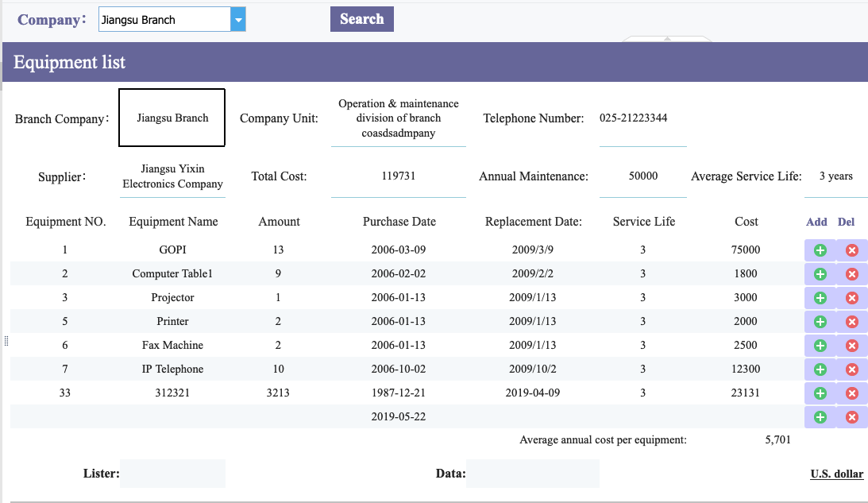The height and width of the screenshot is (503, 868).
Task: Select the Branch Company Jiangsu Branch cell
Action: click(172, 118)
